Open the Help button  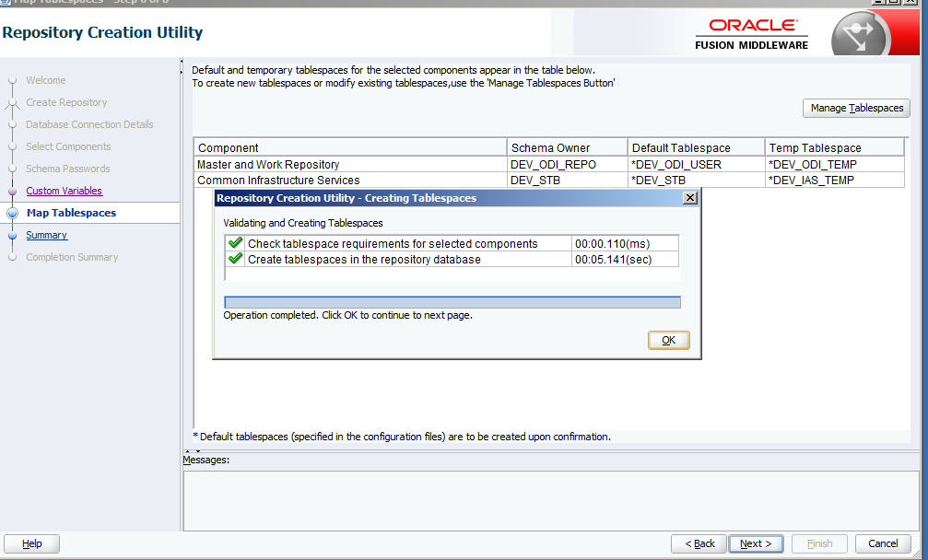tap(31, 543)
